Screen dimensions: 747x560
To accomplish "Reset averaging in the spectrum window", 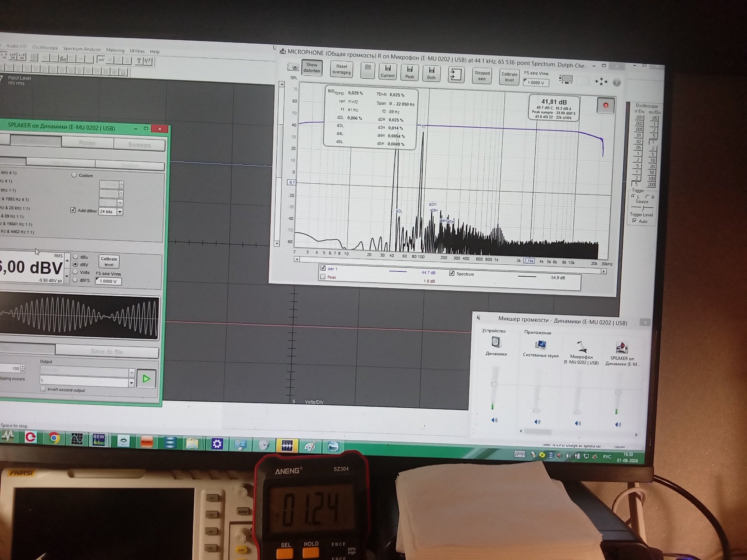I will (341, 69).
